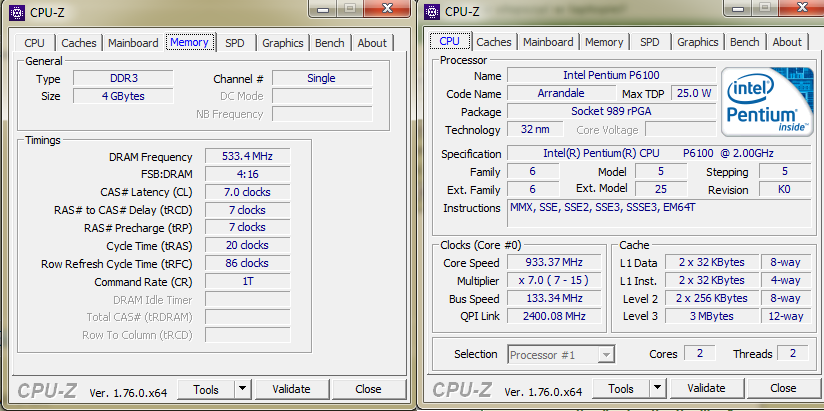824x411 pixels.
Task: Open the Processor #1 selection dropdown
Action: (x=561, y=355)
